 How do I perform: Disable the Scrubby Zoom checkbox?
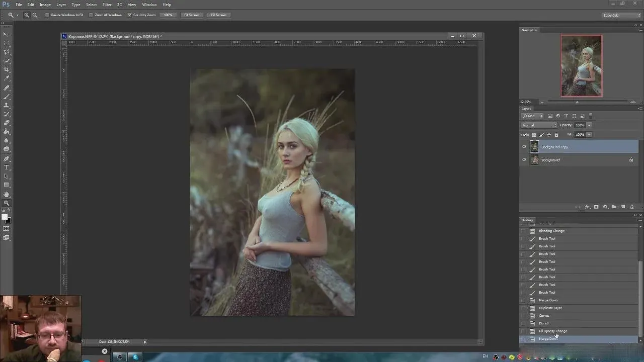pos(129,15)
